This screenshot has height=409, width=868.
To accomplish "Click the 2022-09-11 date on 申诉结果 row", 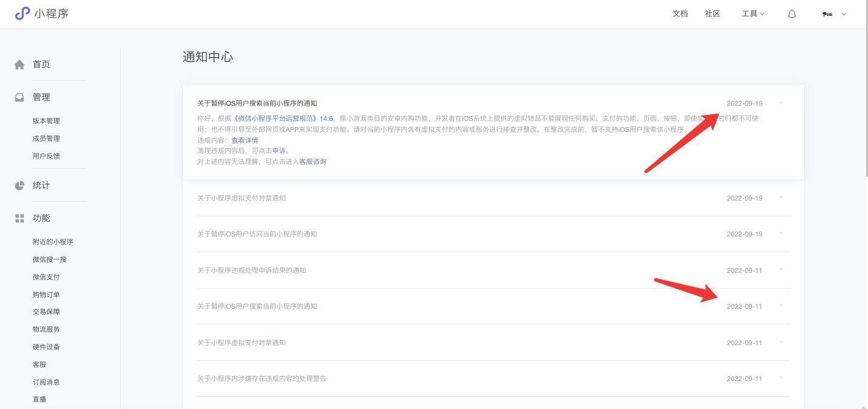I will click(744, 270).
